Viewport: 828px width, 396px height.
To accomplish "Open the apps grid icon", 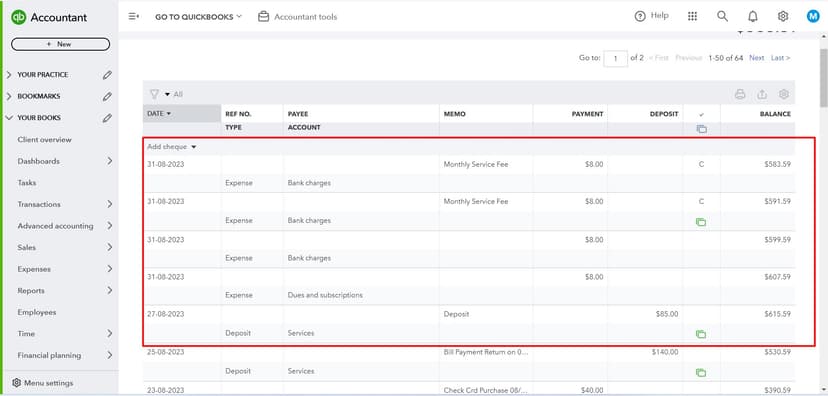I will (x=692, y=16).
